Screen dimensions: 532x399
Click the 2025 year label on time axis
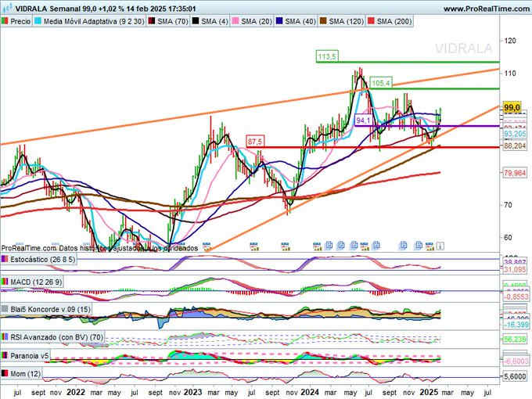[429, 392]
